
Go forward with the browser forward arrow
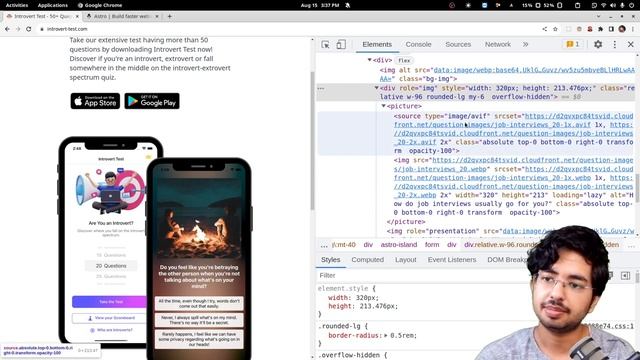click(18, 29)
